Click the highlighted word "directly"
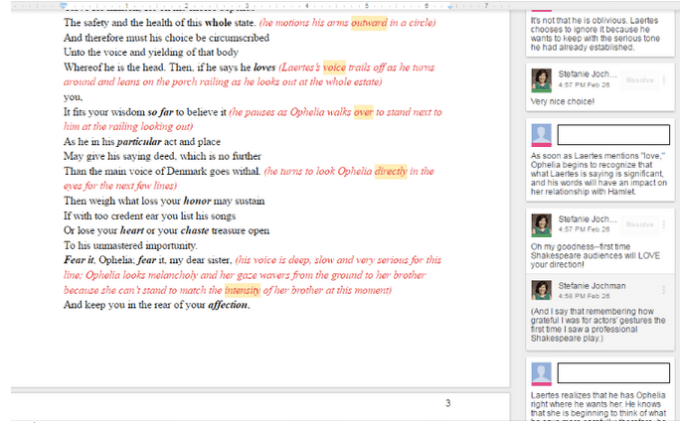 point(392,171)
